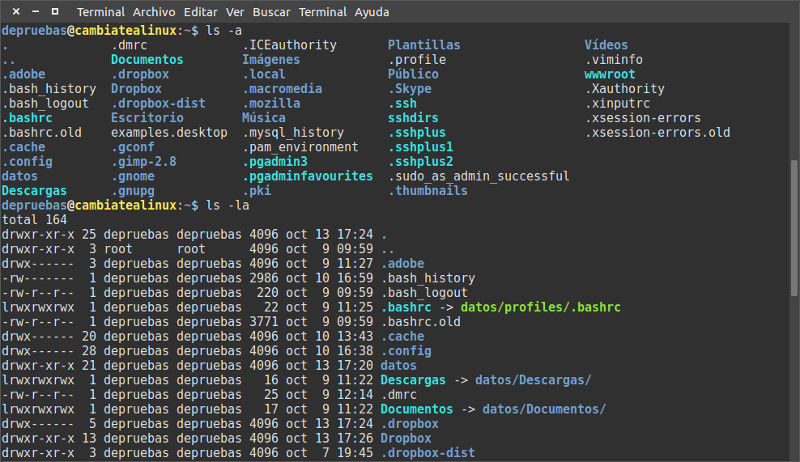800x462 pixels.
Task: Open the Ayuda menu
Action: (371, 12)
